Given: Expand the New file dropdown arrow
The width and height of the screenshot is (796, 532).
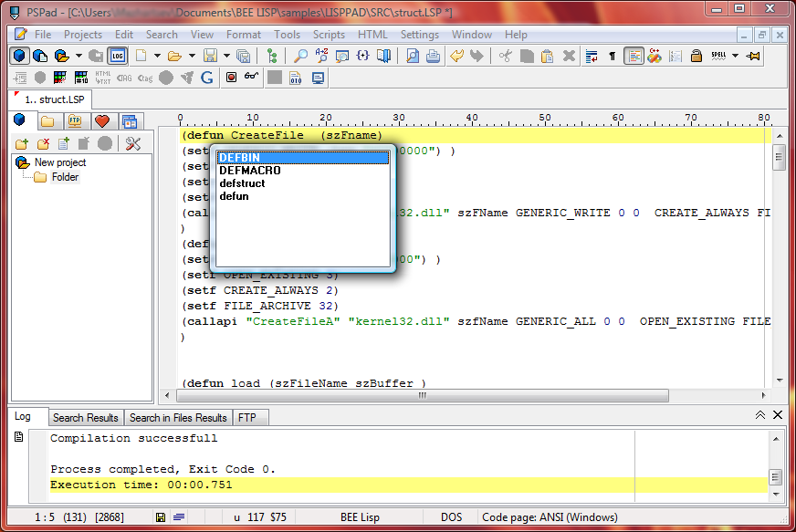Looking at the screenshot, I should [157, 56].
